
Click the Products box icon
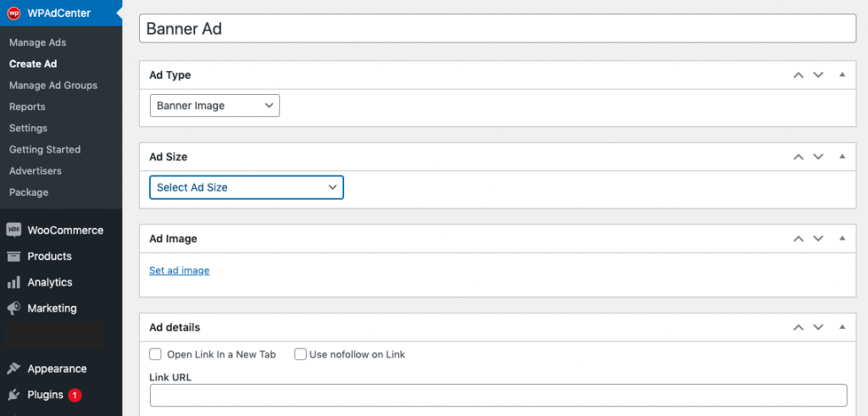pos(14,256)
